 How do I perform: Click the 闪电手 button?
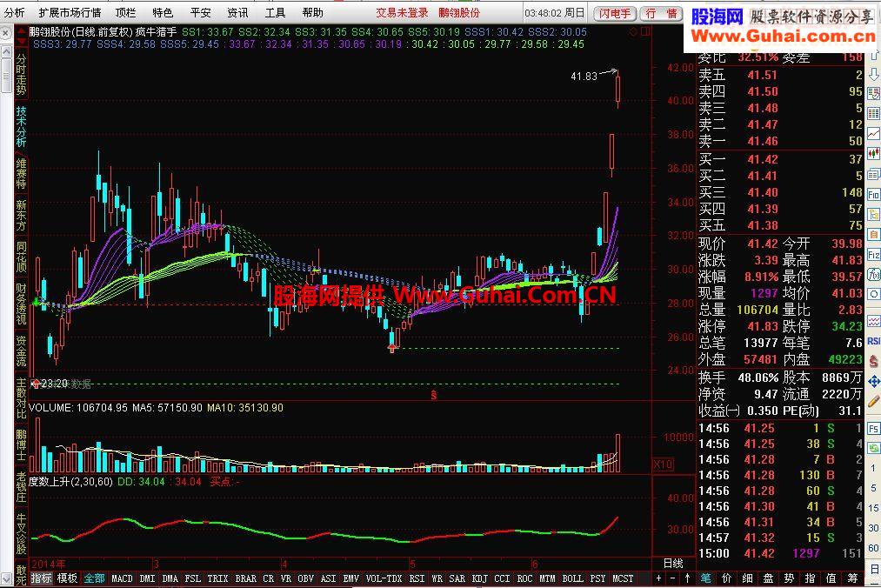pyautogui.click(x=615, y=13)
